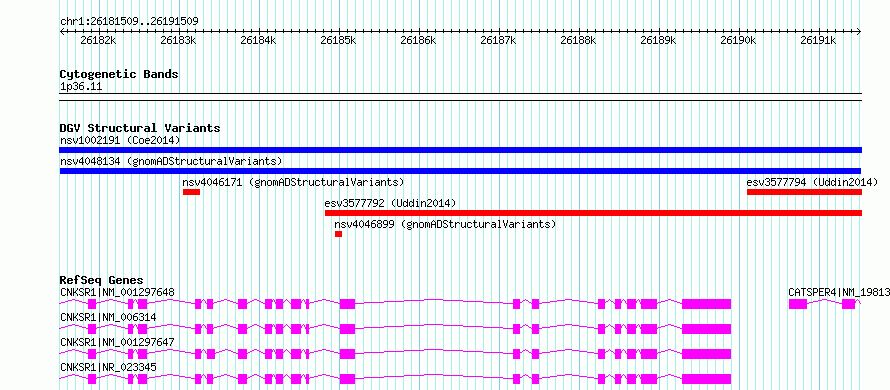This screenshot has width=890, height=390.
Task: Open variant label nsv4048134 (gnomADStructuralVariants)
Action: [x=171, y=161]
